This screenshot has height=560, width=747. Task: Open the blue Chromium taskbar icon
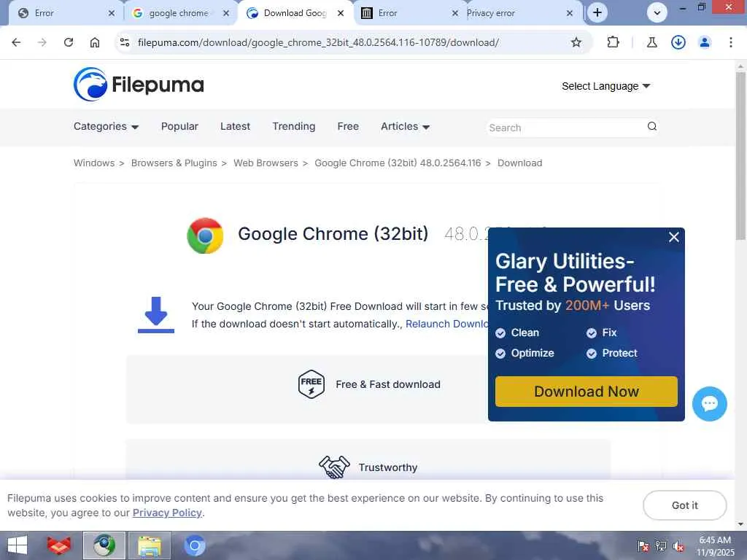point(194,545)
